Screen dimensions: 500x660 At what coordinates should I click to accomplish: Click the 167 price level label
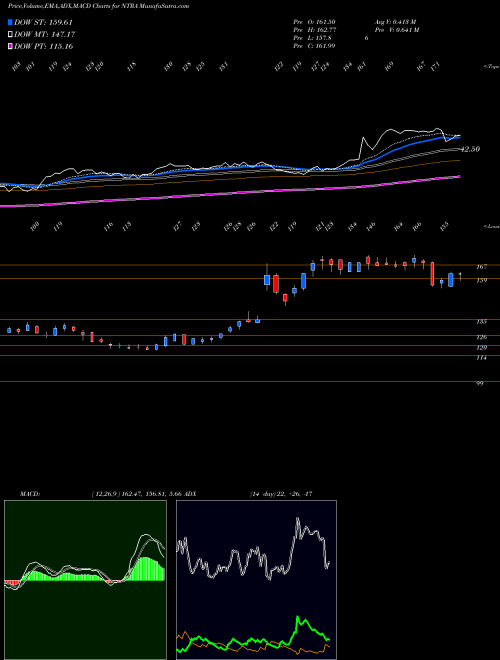pos(482,266)
